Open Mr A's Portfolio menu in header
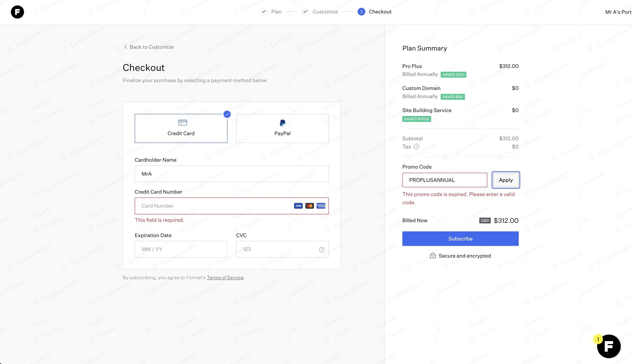This screenshot has height=364, width=632. [x=618, y=12]
